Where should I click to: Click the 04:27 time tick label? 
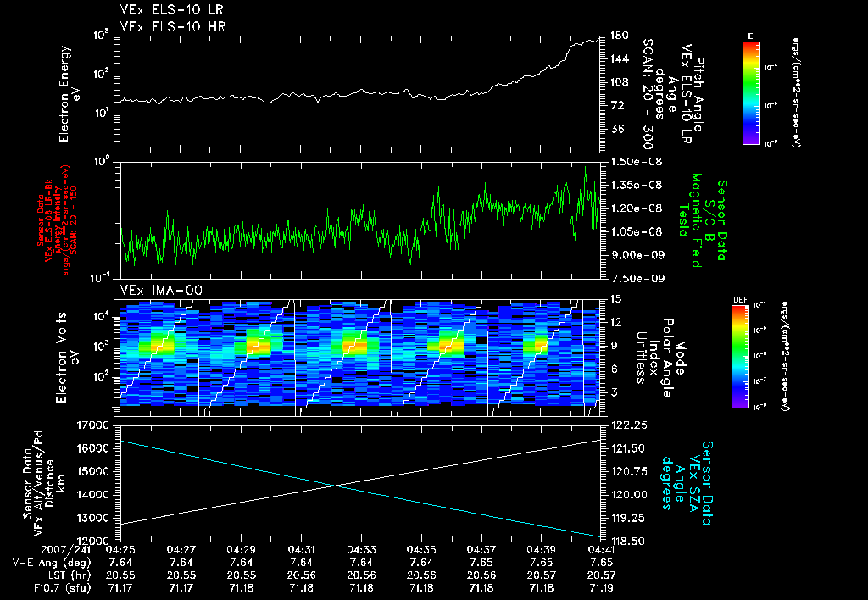coord(181,550)
